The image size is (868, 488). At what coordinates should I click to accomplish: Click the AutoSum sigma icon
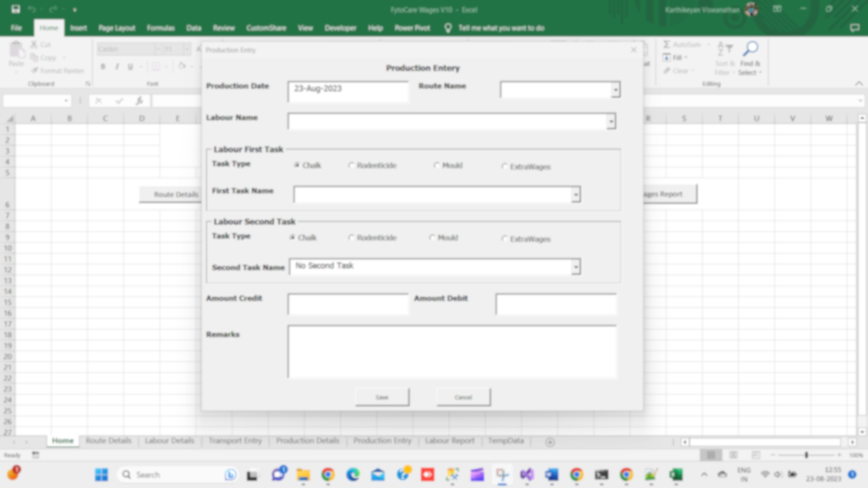point(666,44)
